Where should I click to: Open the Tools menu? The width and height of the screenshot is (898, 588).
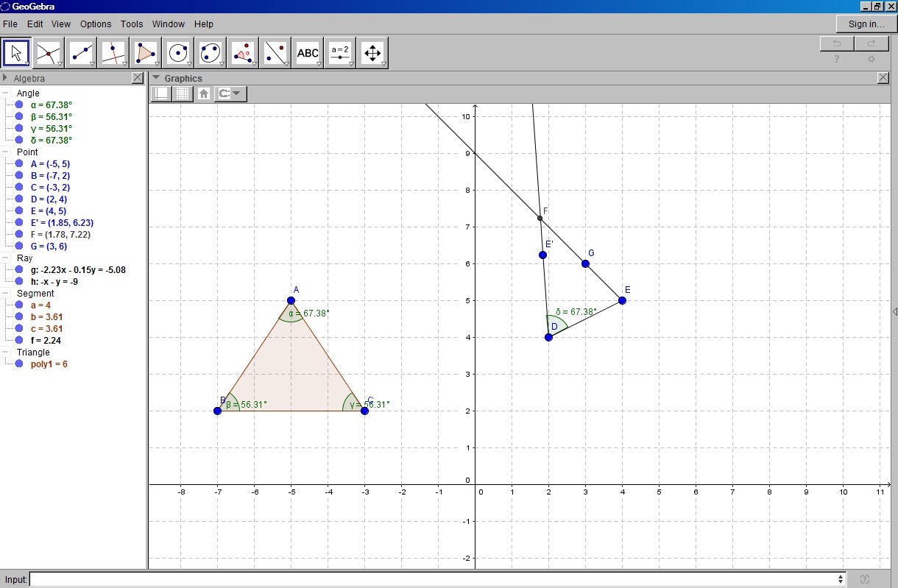(x=132, y=24)
